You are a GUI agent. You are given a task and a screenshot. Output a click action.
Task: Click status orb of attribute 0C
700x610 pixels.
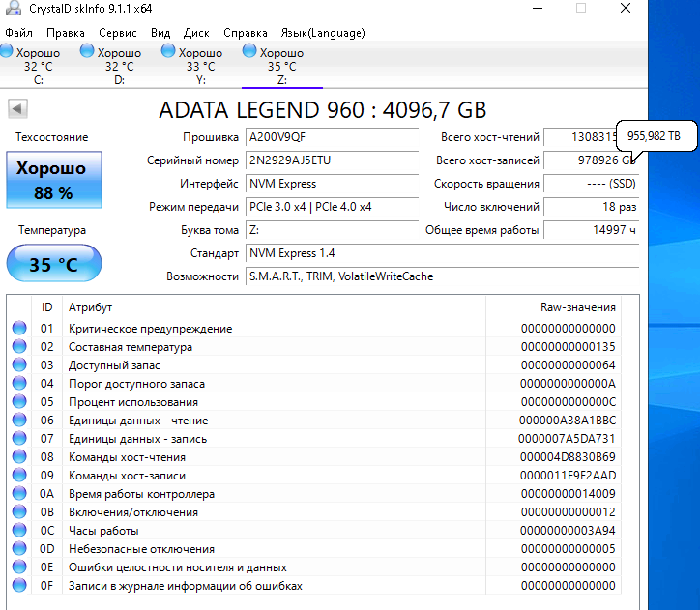click(x=19, y=530)
